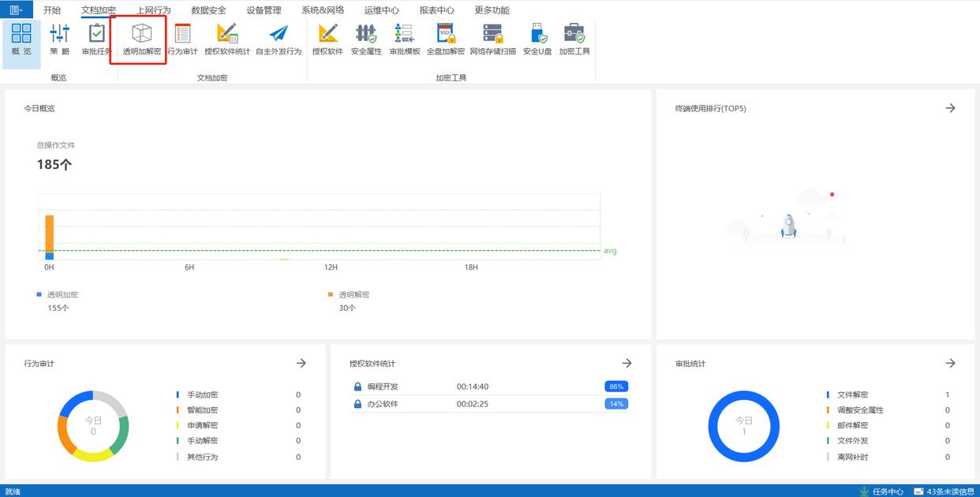Click the 策略 icon in the ribbon
Image resolution: width=980 pixels, height=497 pixels.
tap(60, 39)
